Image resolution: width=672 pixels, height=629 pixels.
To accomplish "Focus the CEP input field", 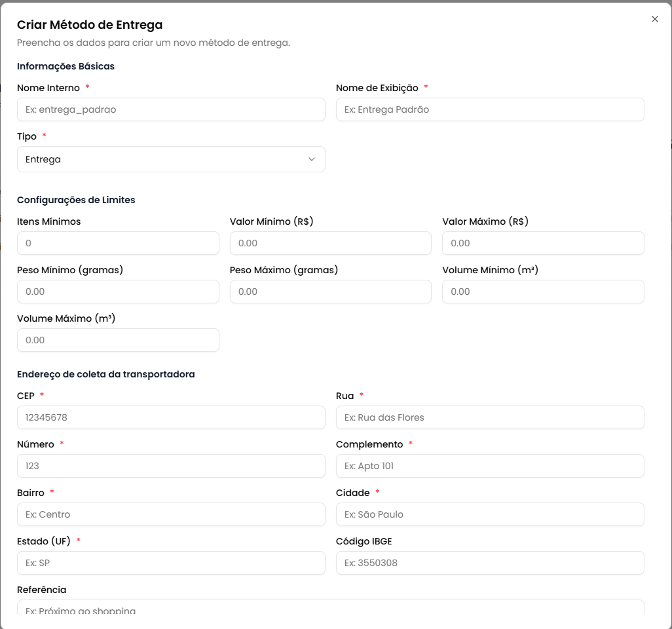I will pyautogui.click(x=170, y=417).
